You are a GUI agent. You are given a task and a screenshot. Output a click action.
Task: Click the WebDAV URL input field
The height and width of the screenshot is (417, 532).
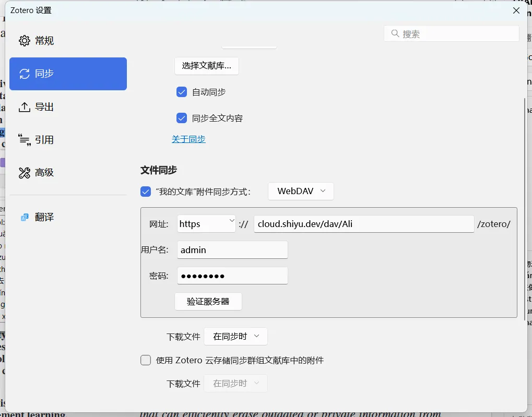click(x=363, y=224)
